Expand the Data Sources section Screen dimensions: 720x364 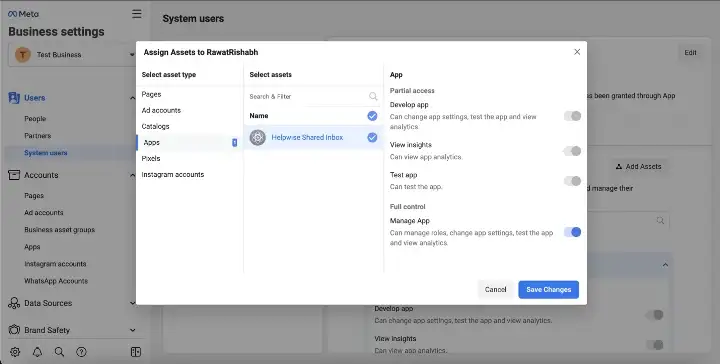click(x=72, y=303)
